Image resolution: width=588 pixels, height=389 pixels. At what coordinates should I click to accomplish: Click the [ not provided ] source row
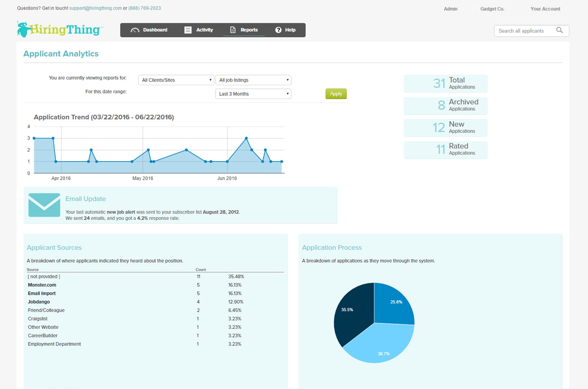(155, 277)
